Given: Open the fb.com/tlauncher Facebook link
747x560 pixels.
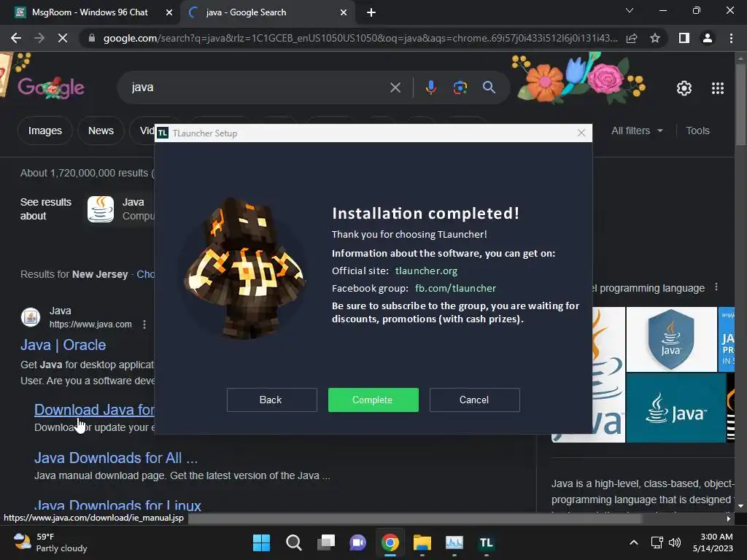Looking at the screenshot, I should coord(455,288).
